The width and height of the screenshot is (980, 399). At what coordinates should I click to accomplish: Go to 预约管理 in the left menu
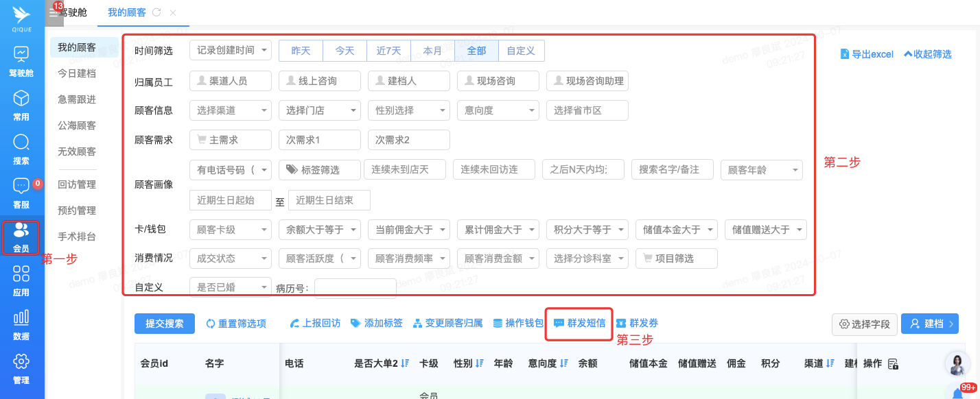click(x=77, y=210)
